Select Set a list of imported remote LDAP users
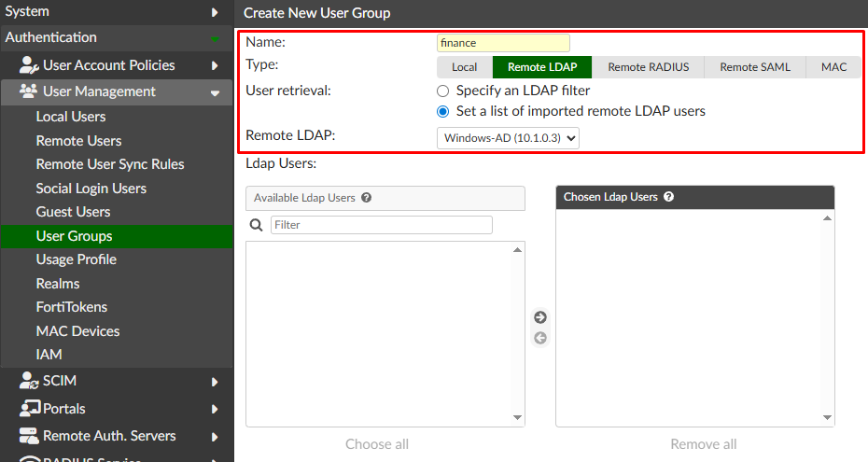 click(x=442, y=112)
